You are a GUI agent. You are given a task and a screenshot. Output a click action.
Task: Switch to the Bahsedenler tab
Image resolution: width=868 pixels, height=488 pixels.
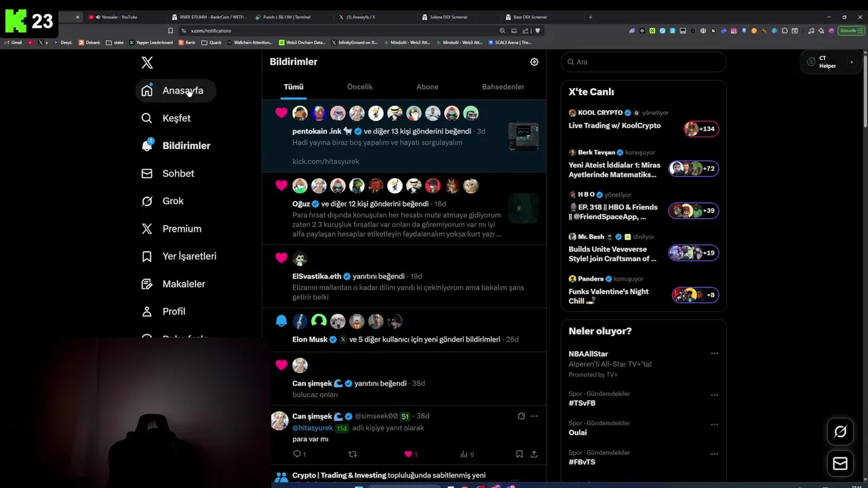tap(503, 87)
